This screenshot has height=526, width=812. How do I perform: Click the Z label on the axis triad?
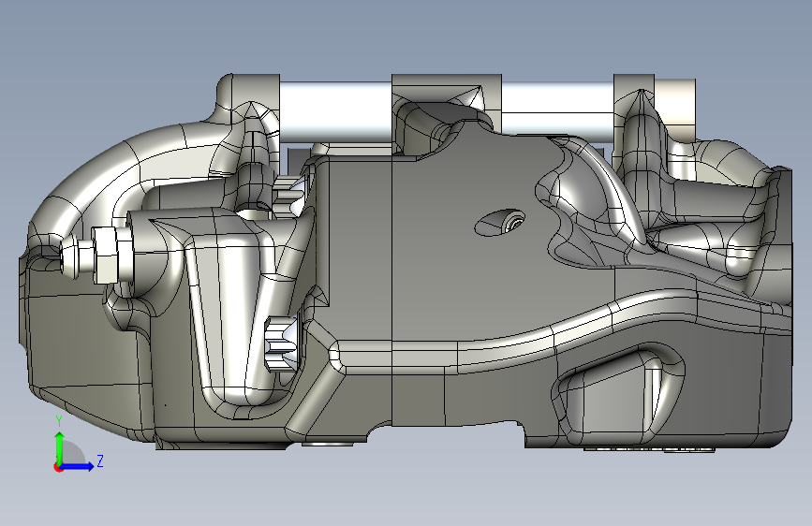pyautogui.click(x=100, y=460)
